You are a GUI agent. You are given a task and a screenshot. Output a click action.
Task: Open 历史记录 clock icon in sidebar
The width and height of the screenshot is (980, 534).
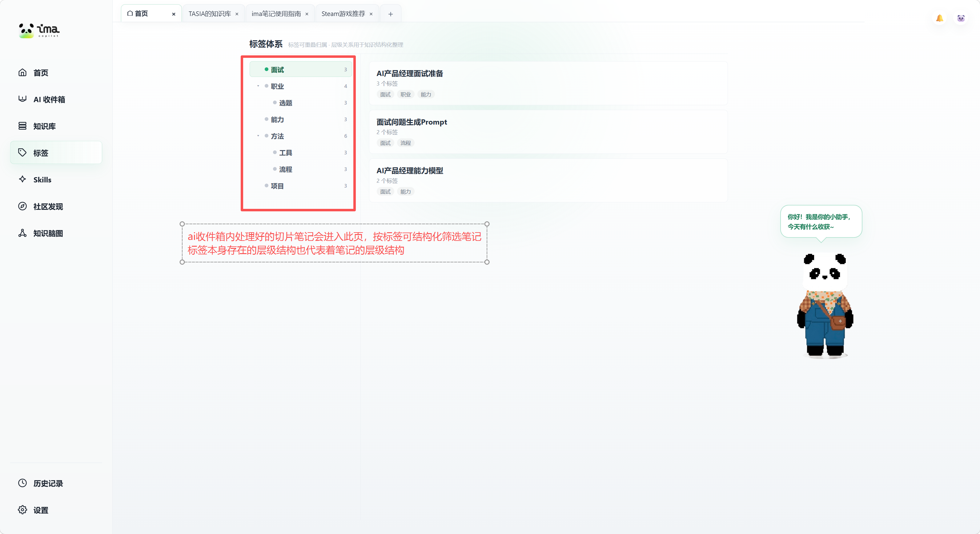tap(22, 483)
